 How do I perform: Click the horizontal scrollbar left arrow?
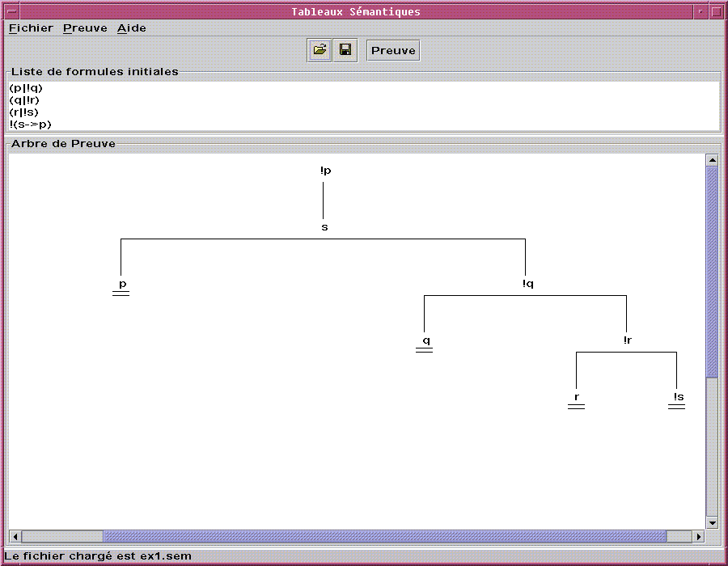tap(15, 537)
